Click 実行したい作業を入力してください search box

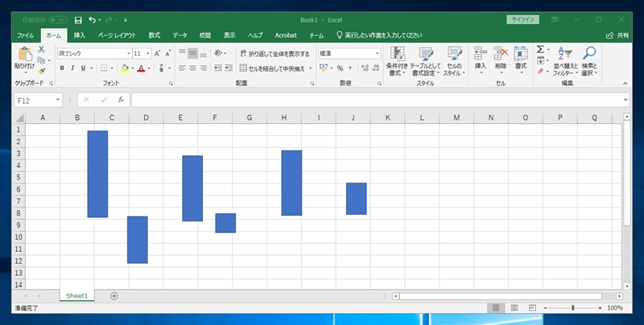pos(378,35)
